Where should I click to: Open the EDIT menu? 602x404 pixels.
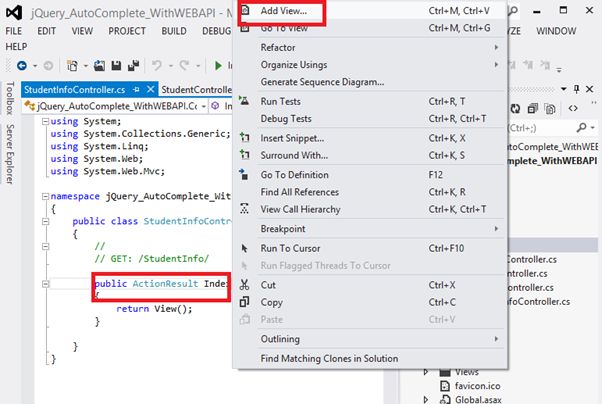click(46, 31)
